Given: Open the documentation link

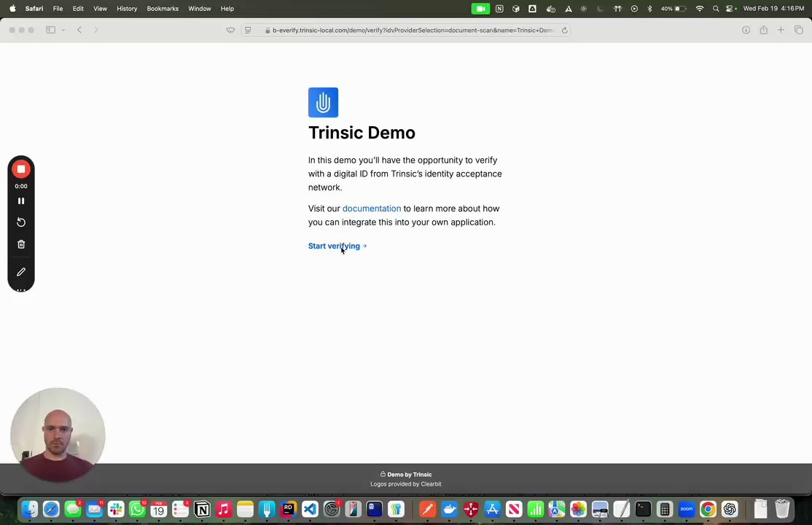Looking at the screenshot, I should pos(372,209).
